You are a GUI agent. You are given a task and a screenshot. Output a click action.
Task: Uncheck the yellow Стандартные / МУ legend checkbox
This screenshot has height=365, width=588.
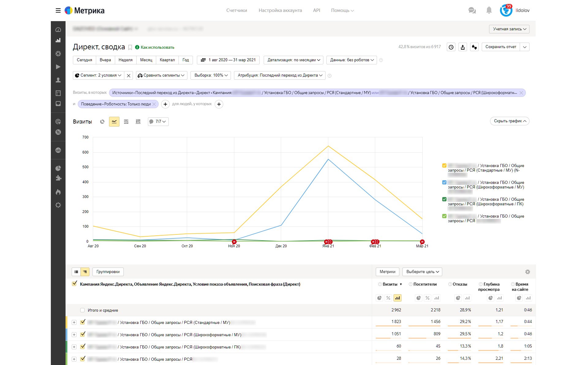[444, 165]
